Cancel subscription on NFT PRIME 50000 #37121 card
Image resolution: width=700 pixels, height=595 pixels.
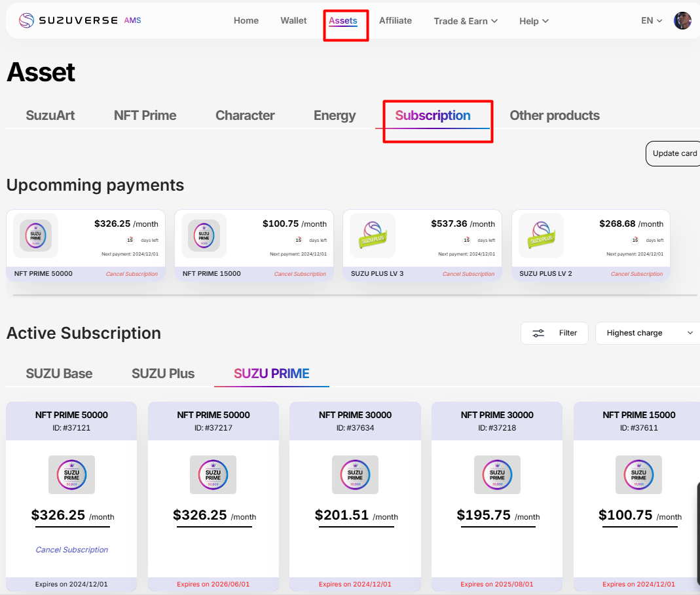[x=72, y=550]
